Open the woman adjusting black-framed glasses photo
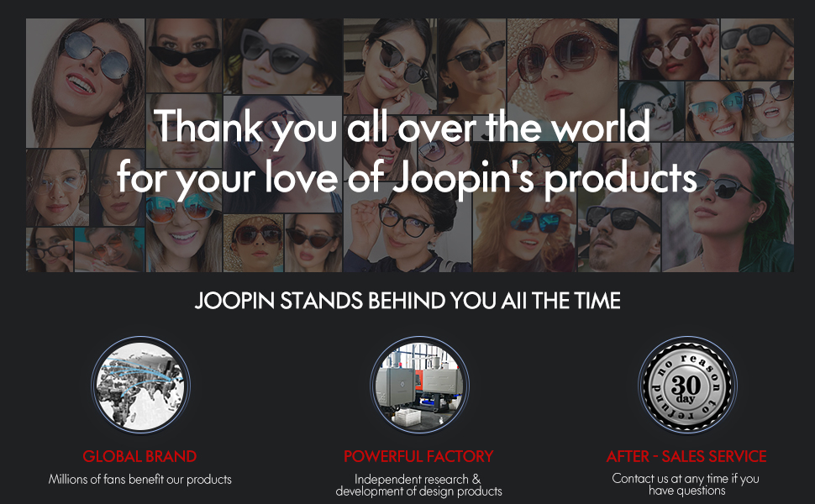Screen dimensions: 815x504 [x=407, y=228]
